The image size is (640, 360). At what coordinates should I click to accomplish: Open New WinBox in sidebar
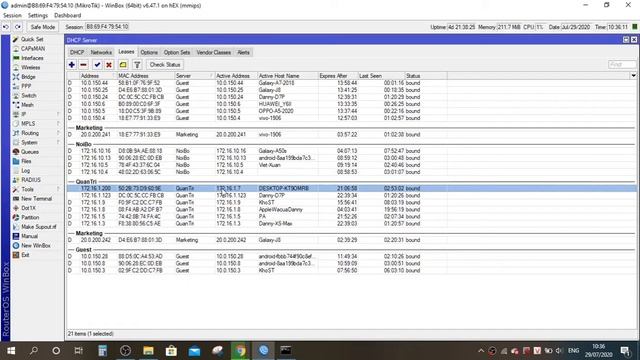tap(36, 246)
